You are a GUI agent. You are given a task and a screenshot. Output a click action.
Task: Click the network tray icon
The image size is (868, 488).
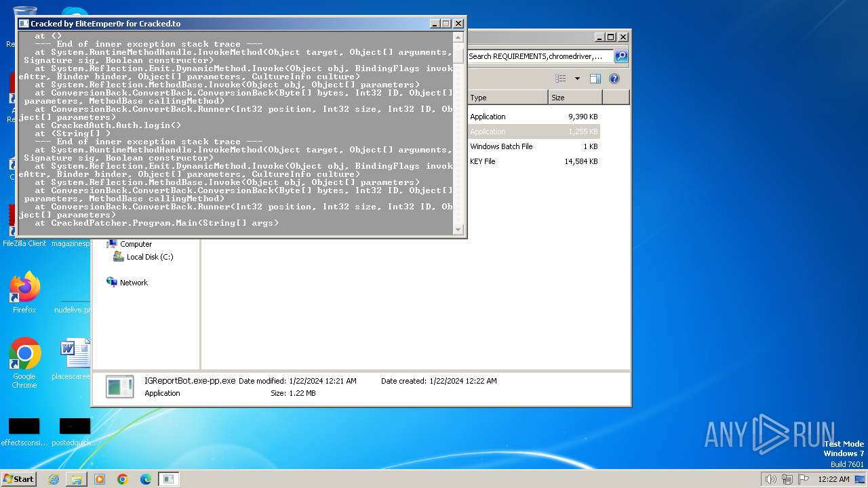(x=787, y=479)
